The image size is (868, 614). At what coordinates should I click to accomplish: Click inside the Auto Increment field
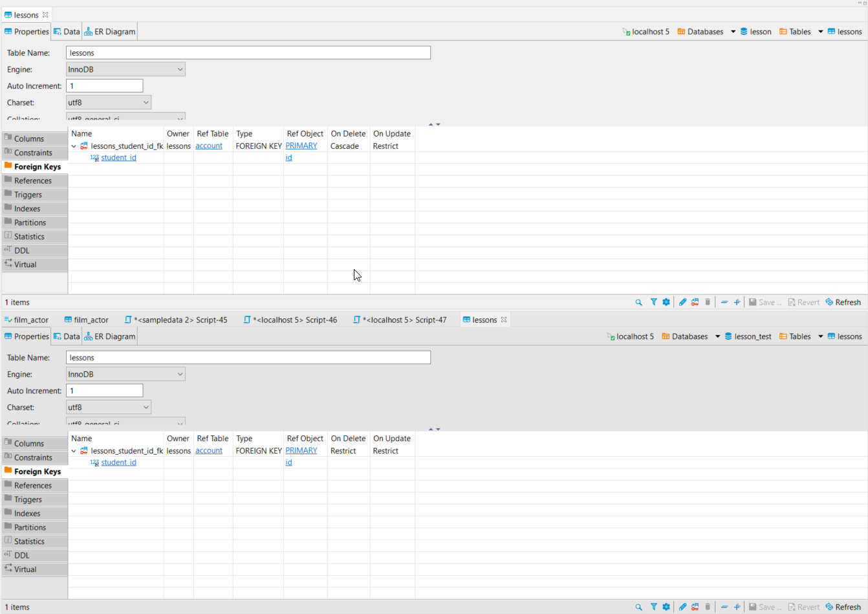(x=103, y=85)
